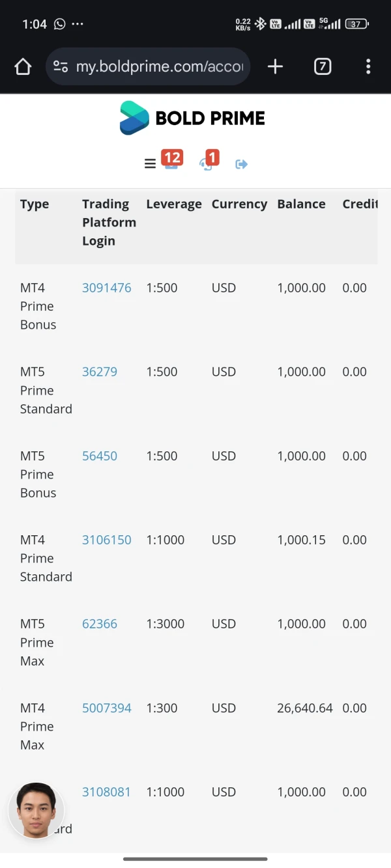391x868 pixels.
Task: Open support headset icon with badge 1
Action: [x=207, y=163]
